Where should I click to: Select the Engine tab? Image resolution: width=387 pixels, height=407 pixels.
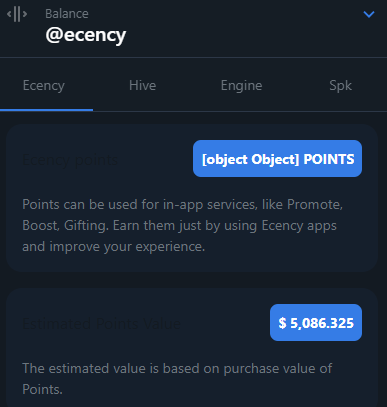pyautogui.click(x=241, y=86)
